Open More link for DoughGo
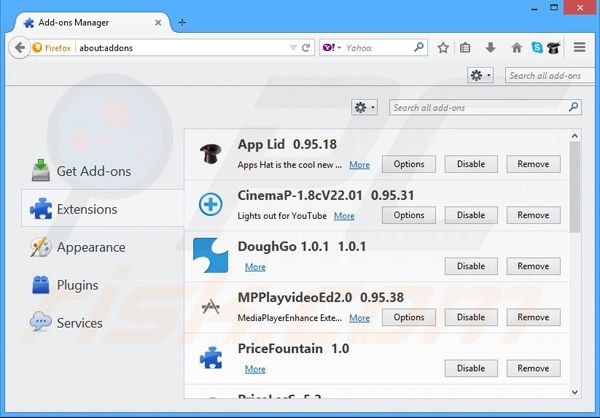The image size is (600, 418). pyautogui.click(x=255, y=267)
